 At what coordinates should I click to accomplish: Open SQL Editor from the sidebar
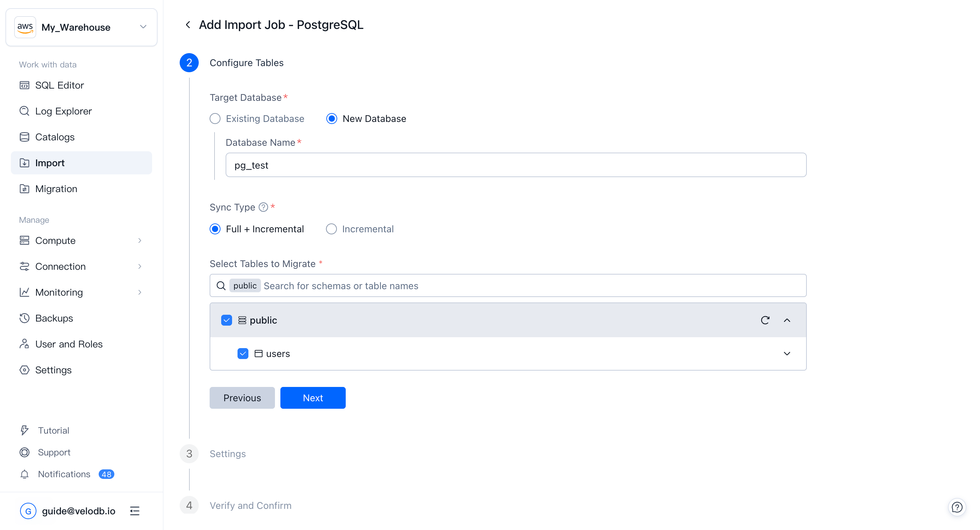[x=59, y=85]
